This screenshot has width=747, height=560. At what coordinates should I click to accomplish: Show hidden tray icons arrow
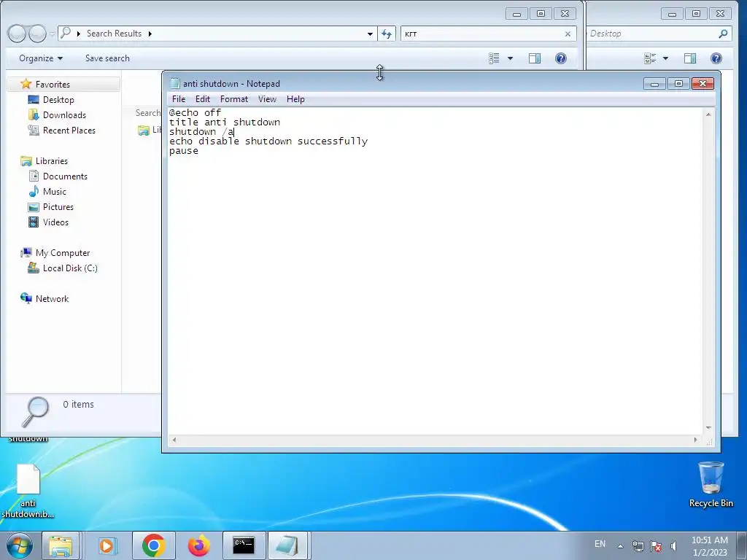point(620,546)
